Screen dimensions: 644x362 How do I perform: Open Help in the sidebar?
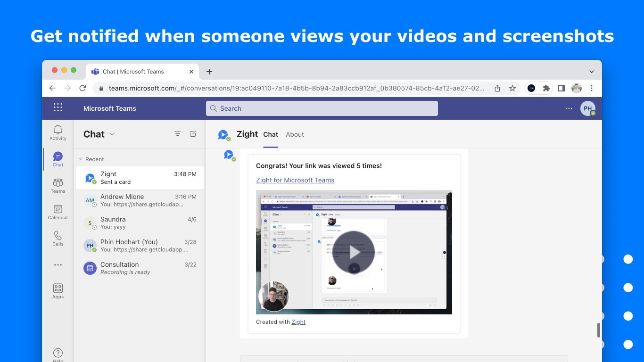[x=58, y=354]
